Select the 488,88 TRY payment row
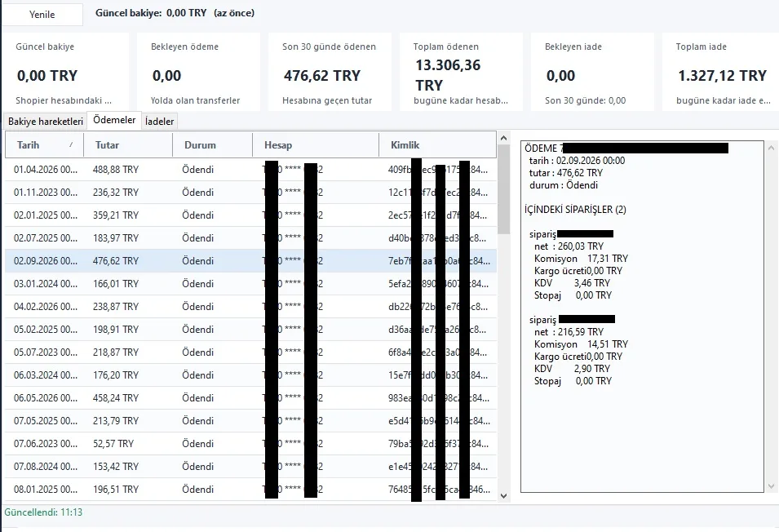 (x=251, y=170)
